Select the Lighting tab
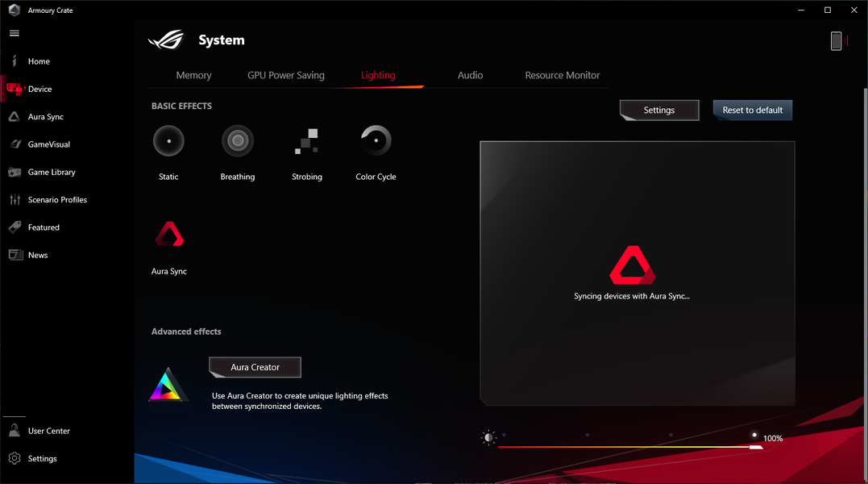This screenshot has height=484, width=868. (378, 75)
